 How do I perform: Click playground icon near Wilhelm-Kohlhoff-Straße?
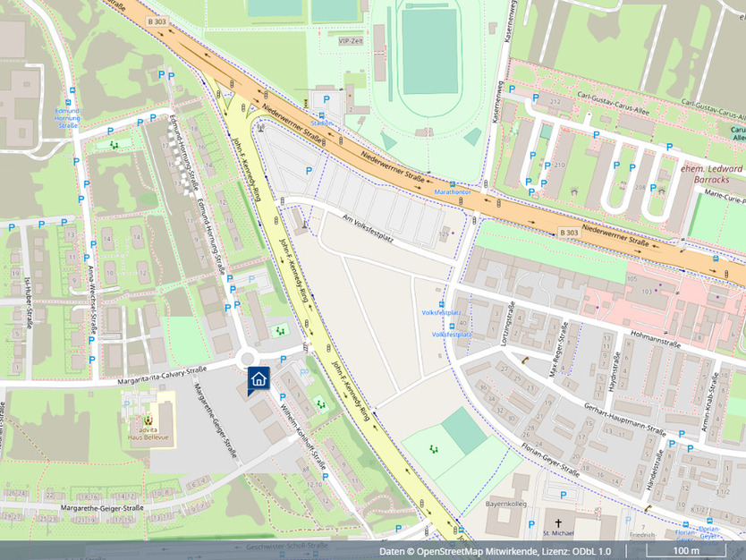click(x=321, y=402)
